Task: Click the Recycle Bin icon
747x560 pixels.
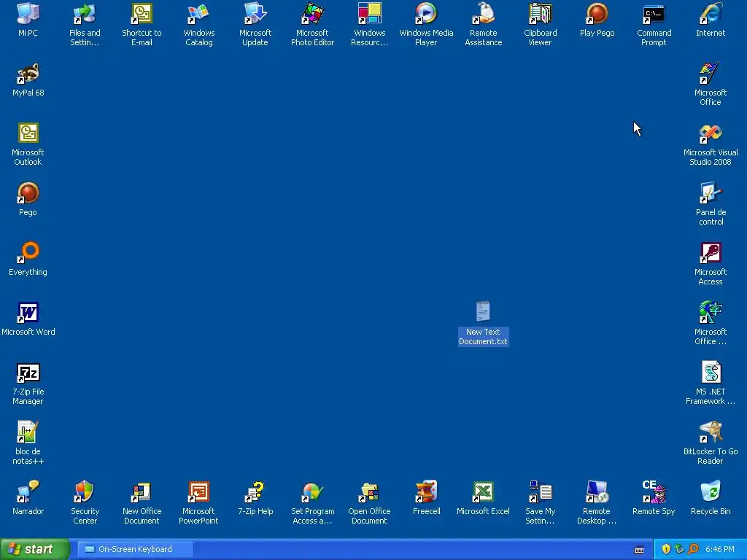Action: [x=711, y=492]
